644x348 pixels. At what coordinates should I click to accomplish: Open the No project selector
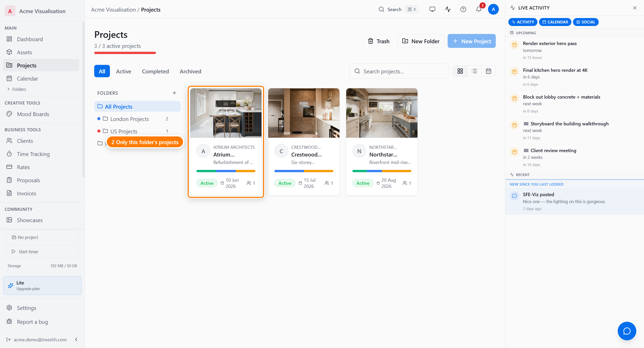[x=42, y=237]
